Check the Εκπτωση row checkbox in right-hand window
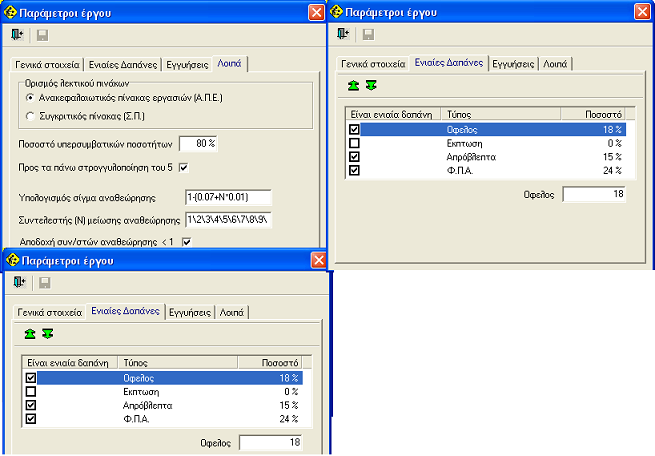 coord(354,143)
